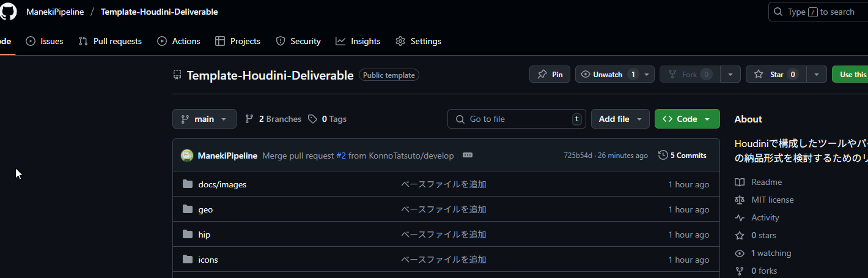Image resolution: width=868 pixels, height=278 pixels.
Task: Open commit message in docs/images row
Action: 444,184
